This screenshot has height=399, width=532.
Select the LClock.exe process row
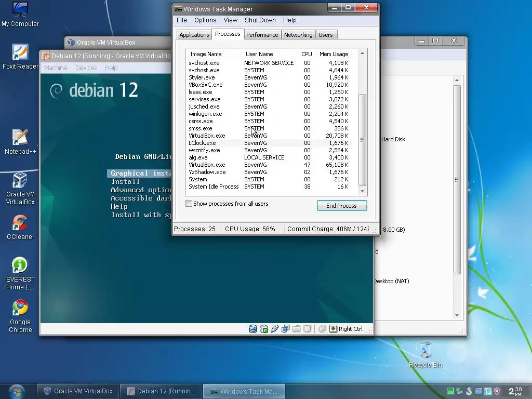pos(269,143)
